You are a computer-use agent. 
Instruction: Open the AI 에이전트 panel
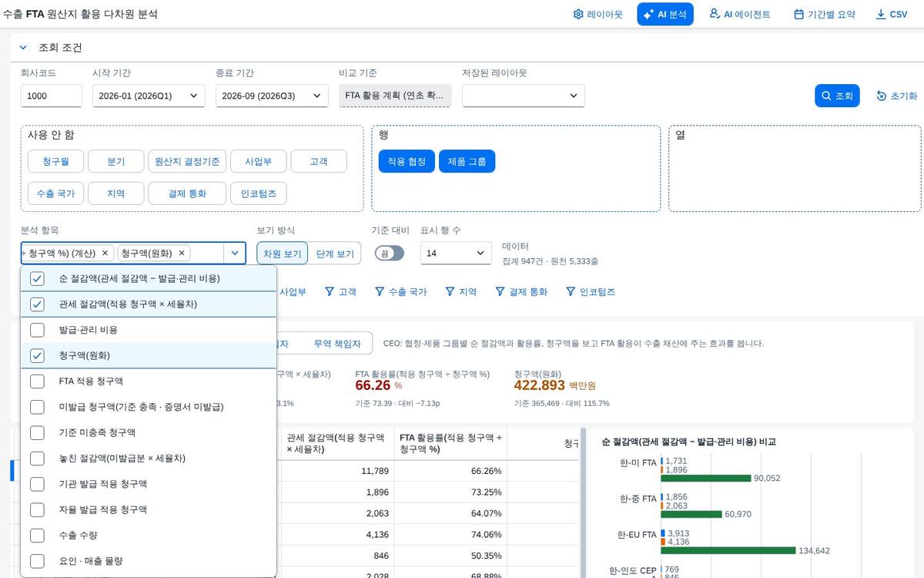click(x=739, y=14)
